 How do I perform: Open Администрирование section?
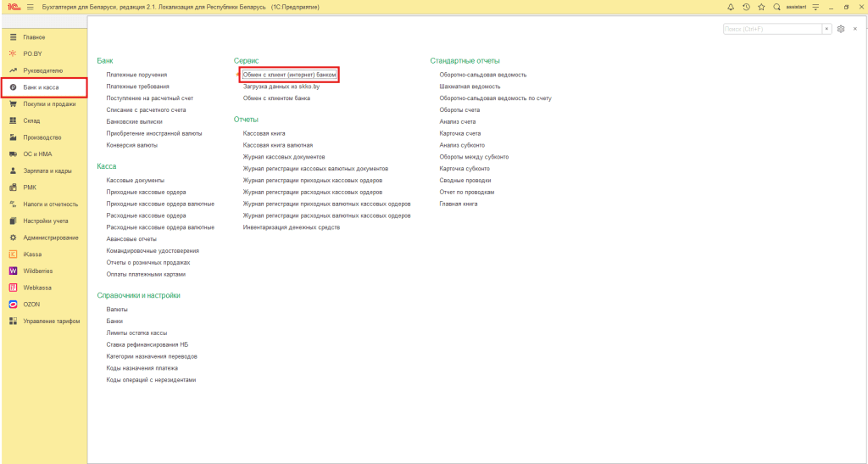[x=50, y=238]
